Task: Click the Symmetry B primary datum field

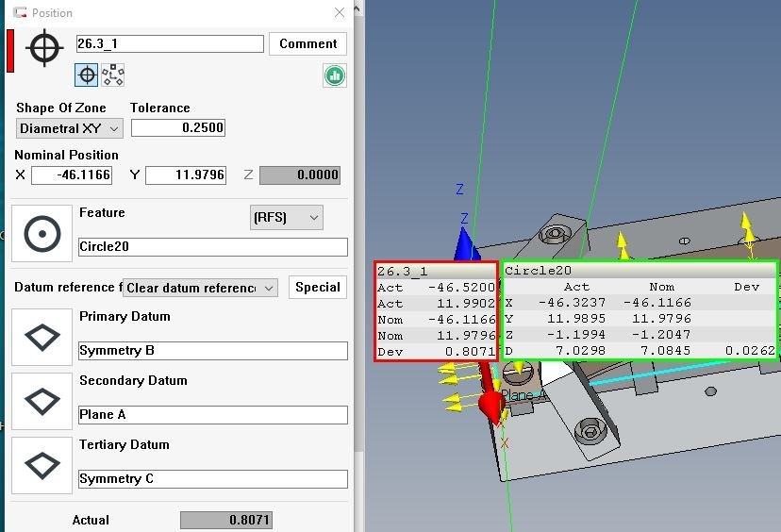Action: tap(212, 351)
